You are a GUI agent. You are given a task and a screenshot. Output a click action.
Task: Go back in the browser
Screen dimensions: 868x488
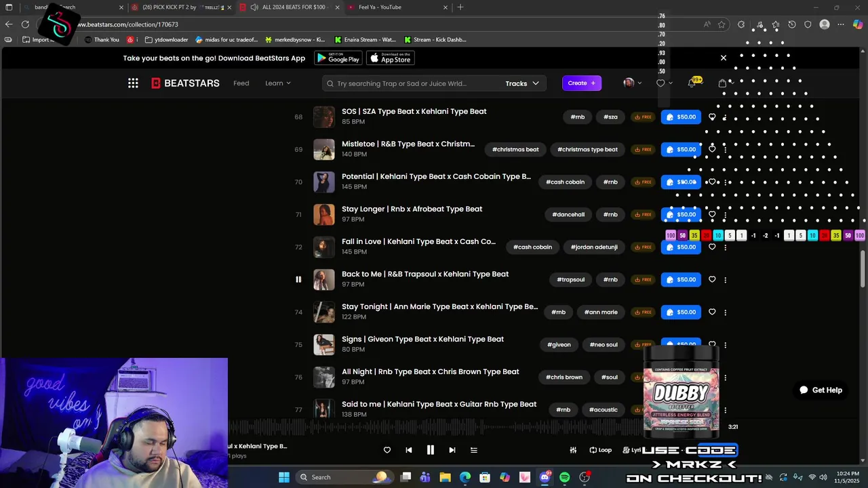click(x=9, y=24)
